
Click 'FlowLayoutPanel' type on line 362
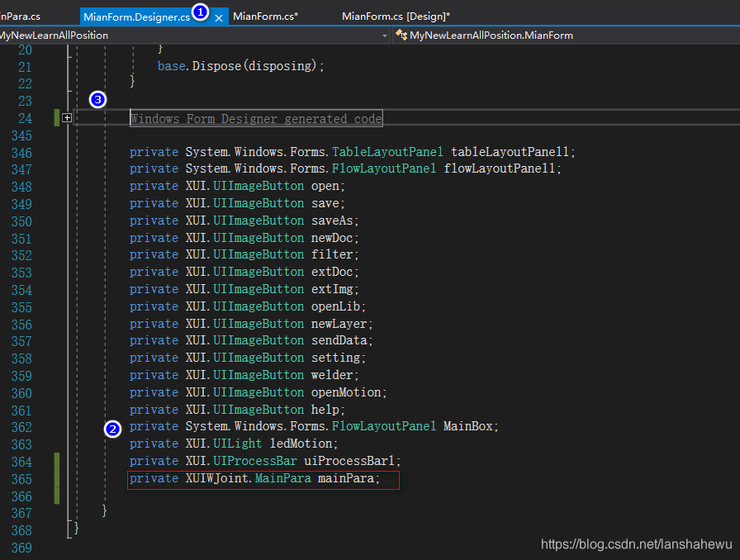[384, 426]
